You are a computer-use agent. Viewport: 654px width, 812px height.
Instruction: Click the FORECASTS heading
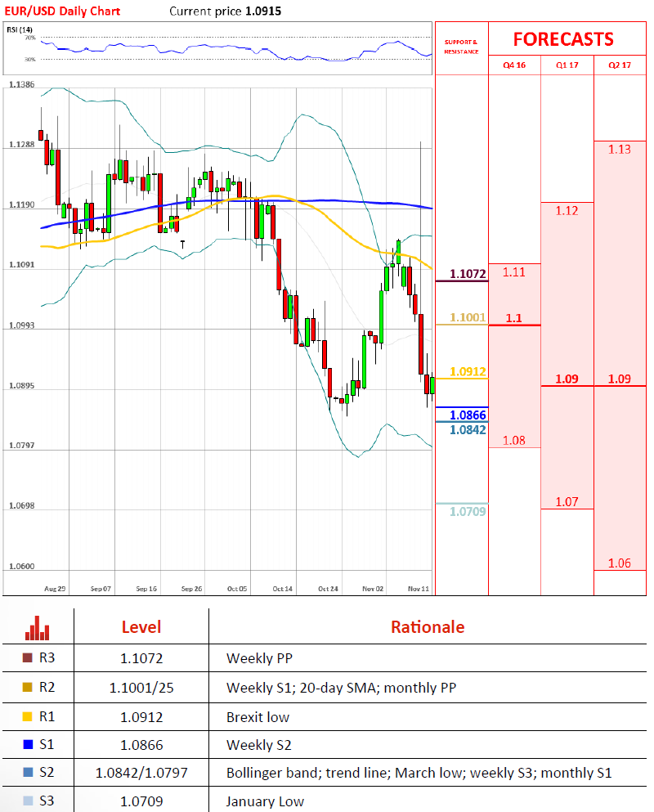[x=563, y=39]
